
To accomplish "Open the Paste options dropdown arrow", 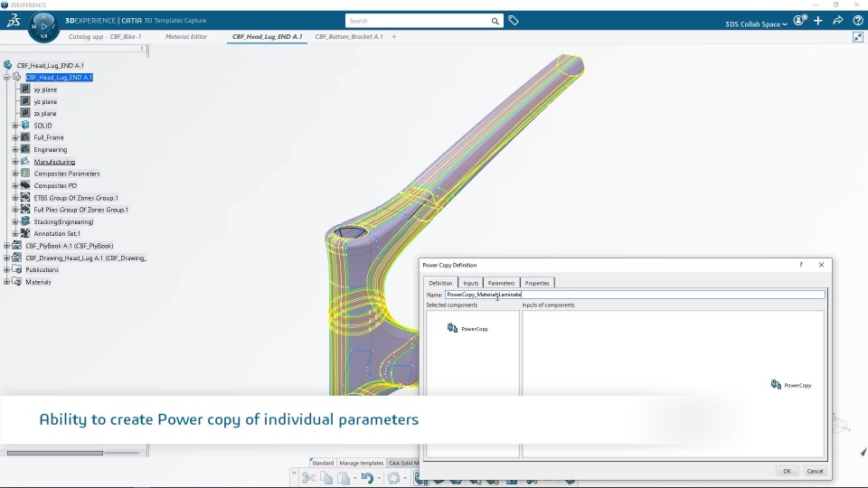I will coord(354,479).
